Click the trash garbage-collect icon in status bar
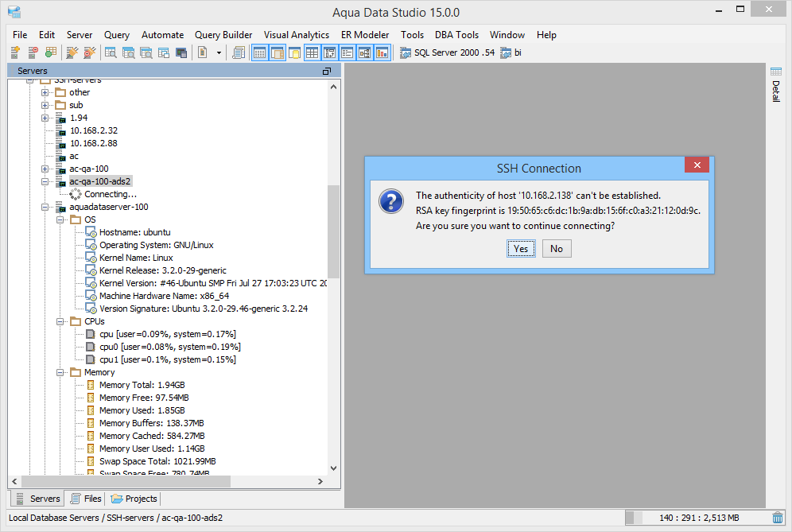Screen dimensions: 792x532 (778, 518)
